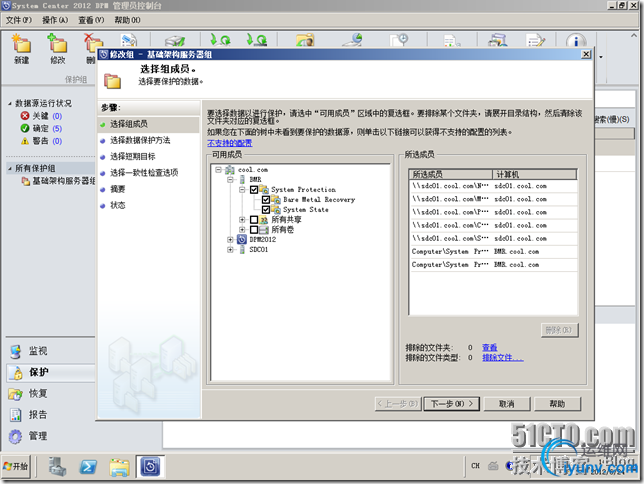This screenshot has width=644, height=484.
Task: Open the 查看 View menu
Action: (91, 20)
